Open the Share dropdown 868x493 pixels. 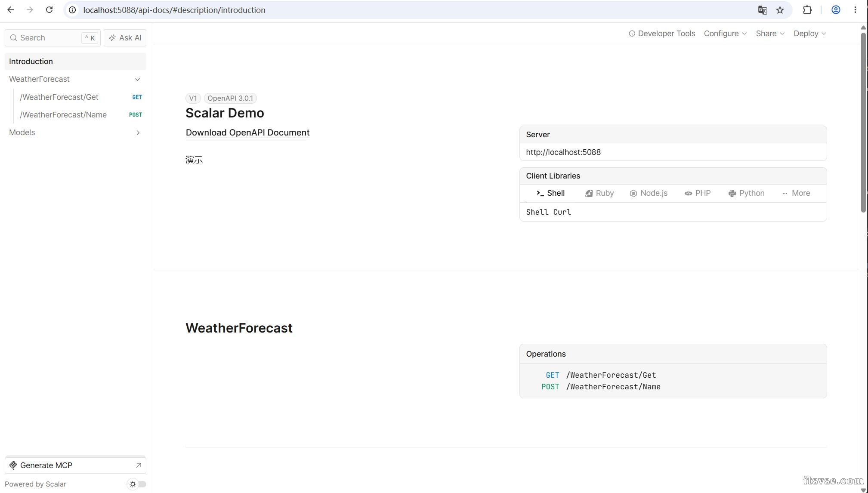coord(770,34)
